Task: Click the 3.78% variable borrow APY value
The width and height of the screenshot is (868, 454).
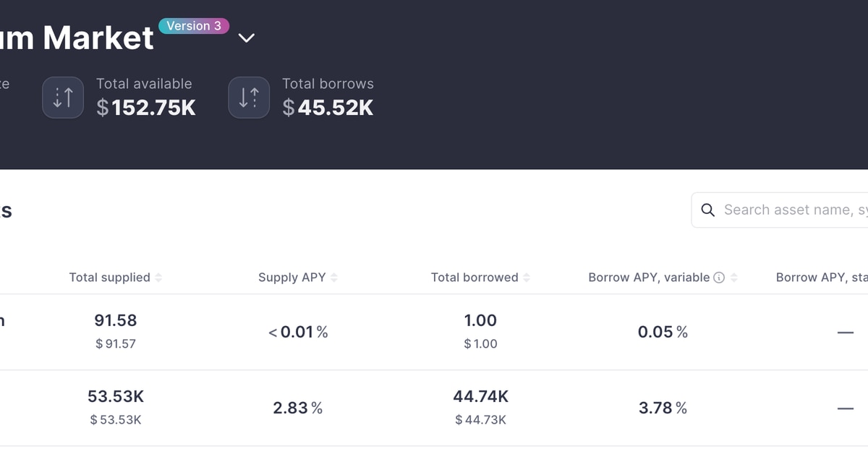Action: pos(663,408)
